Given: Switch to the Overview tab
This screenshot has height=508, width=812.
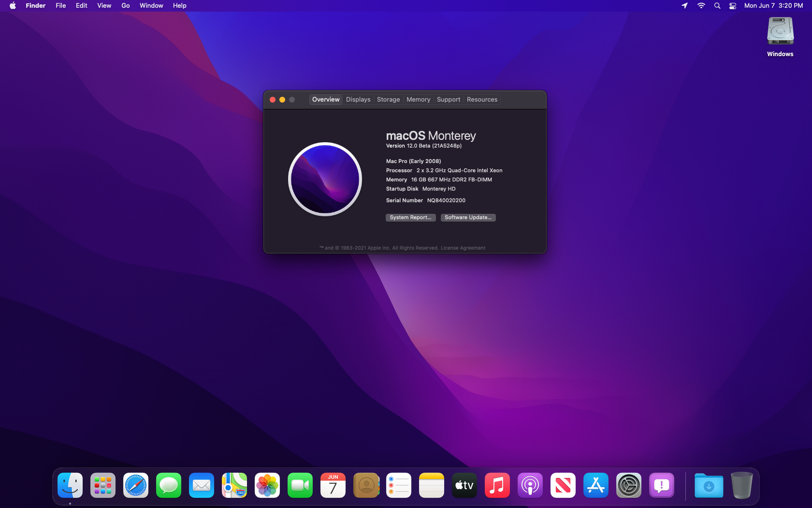Looking at the screenshot, I should pyautogui.click(x=326, y=100).
